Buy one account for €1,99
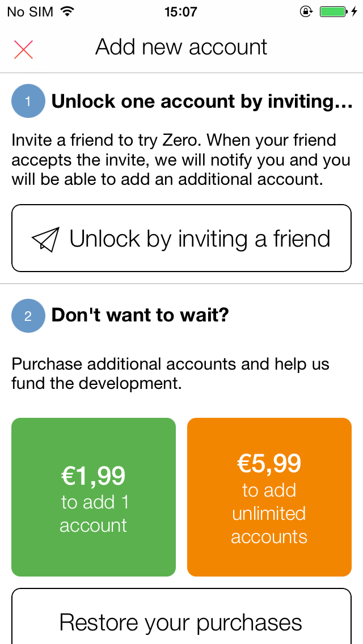The height and width of the screenshot is (644, 363). (x=94, y=497)
